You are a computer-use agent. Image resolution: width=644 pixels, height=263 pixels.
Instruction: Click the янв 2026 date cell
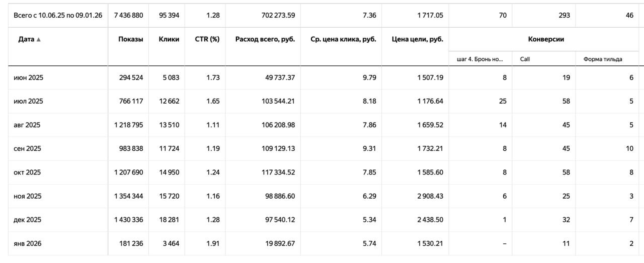click(27, 243)
